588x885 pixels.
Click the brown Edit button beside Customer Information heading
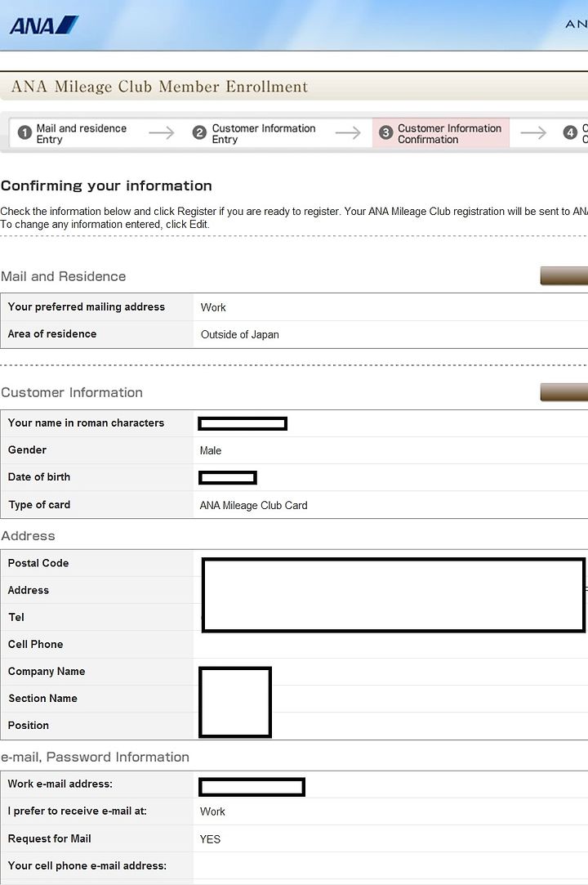pyautogui.click(x=563, y=392)
